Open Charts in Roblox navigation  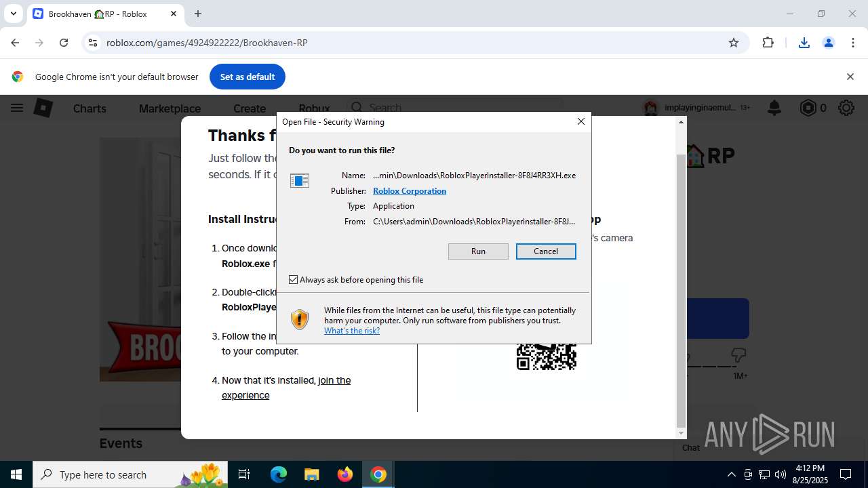tap(90, 108)
